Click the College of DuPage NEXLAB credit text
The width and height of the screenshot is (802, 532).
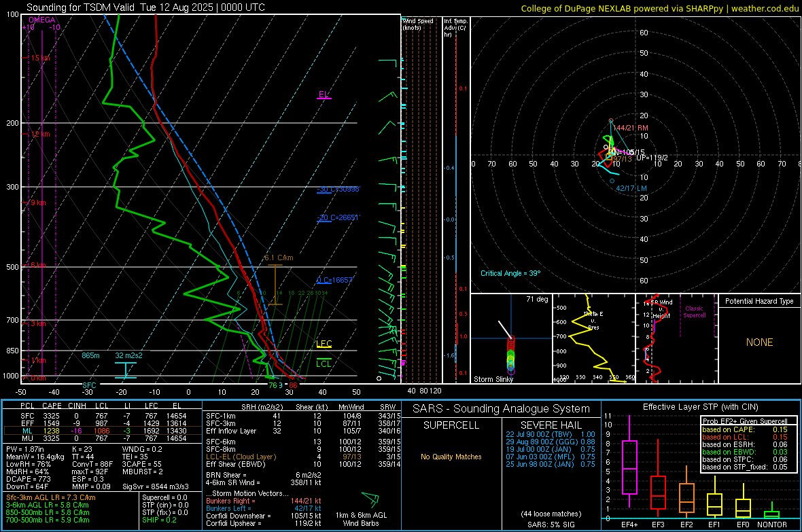(x=659, y=8)
